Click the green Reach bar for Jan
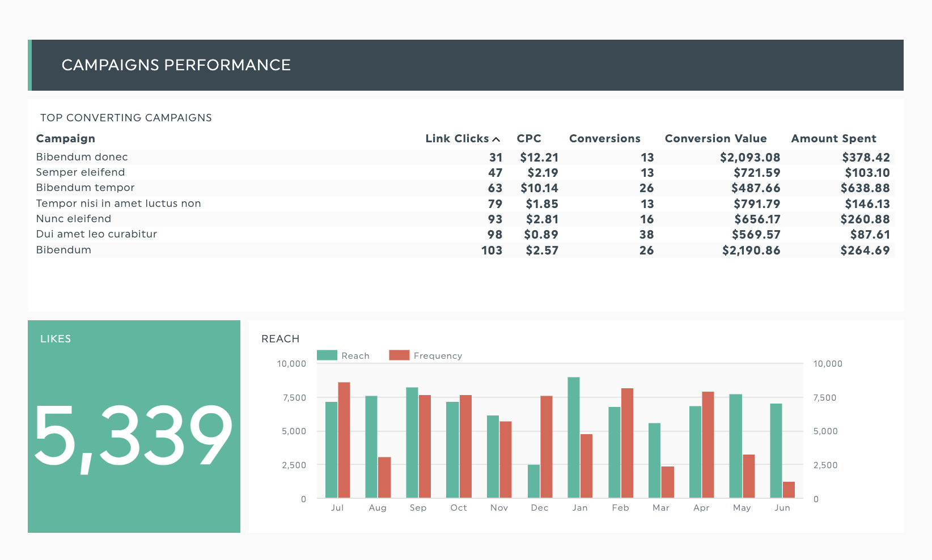 click(574, 438)
